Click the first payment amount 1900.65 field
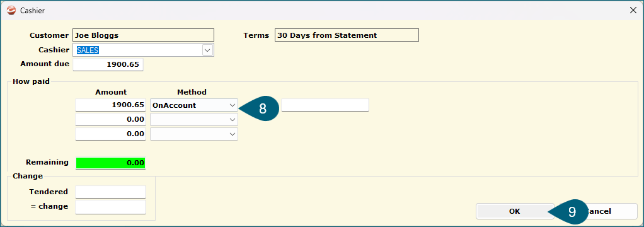The width and height of the screenshot is (644, 227). (110, 105)
